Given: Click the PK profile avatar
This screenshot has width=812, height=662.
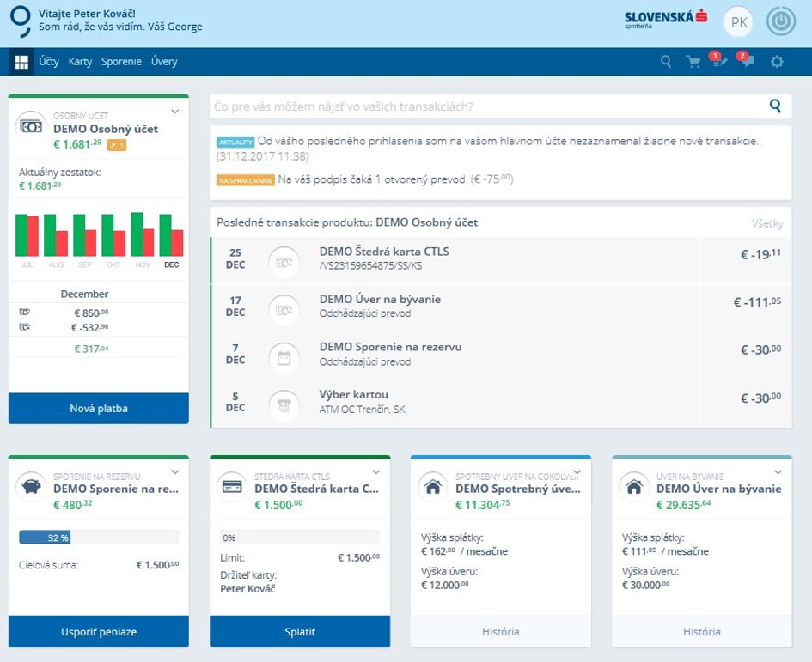Looking at the screenshot, I should click(x=738, y=22).
